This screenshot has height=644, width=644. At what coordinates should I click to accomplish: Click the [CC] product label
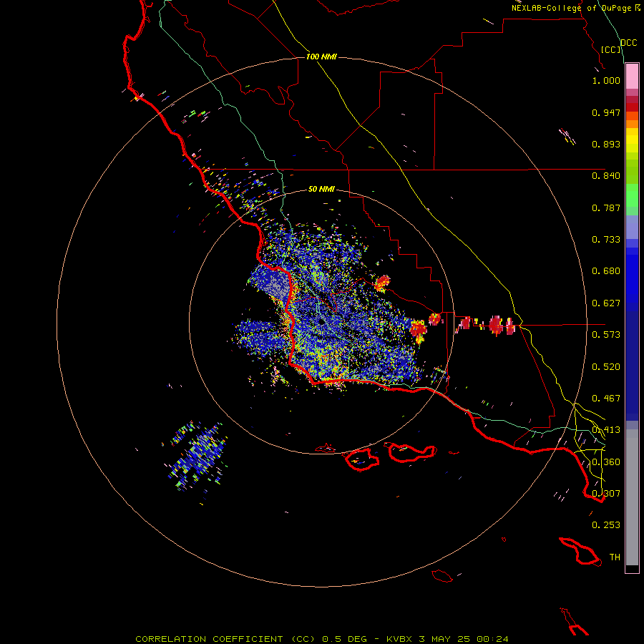click(x=611, y=49)
